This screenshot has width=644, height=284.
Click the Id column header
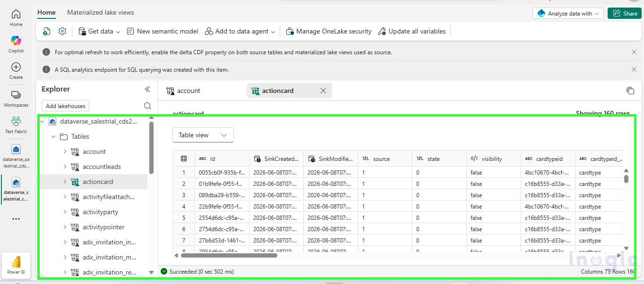pyautogui.click(x=222, y=159)
